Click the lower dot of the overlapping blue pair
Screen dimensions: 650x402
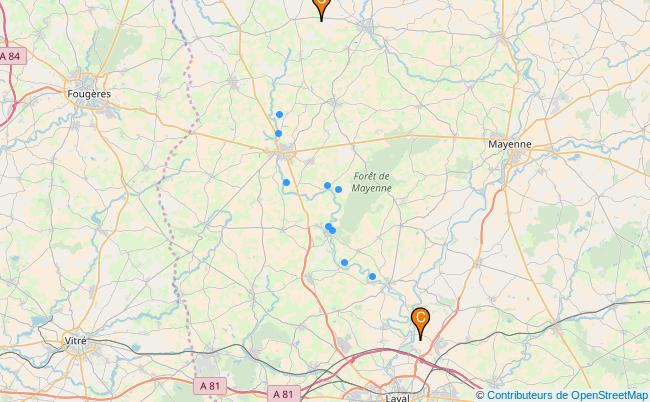332,230
